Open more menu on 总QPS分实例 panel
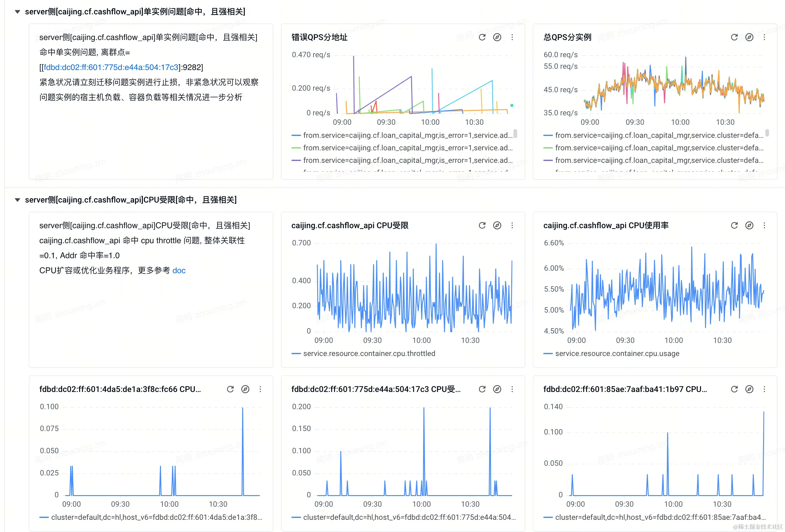The image size is (785, 532). pos(764,37)
